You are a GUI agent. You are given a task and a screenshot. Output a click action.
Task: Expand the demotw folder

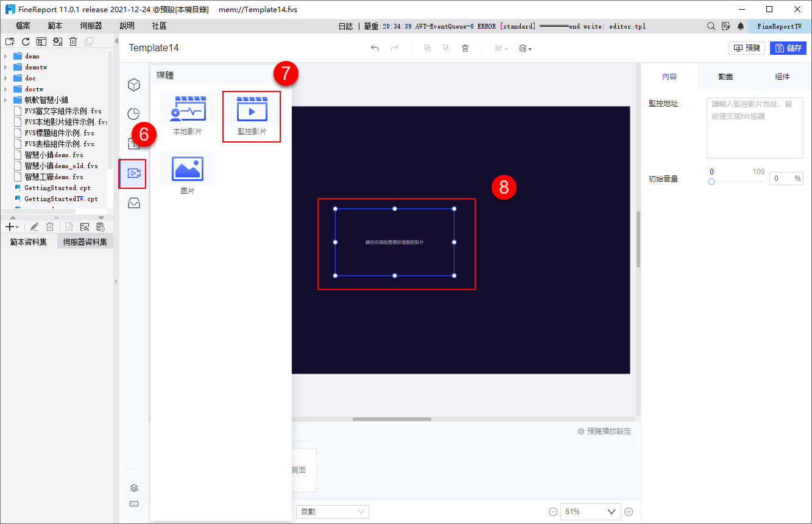(5, 67)
